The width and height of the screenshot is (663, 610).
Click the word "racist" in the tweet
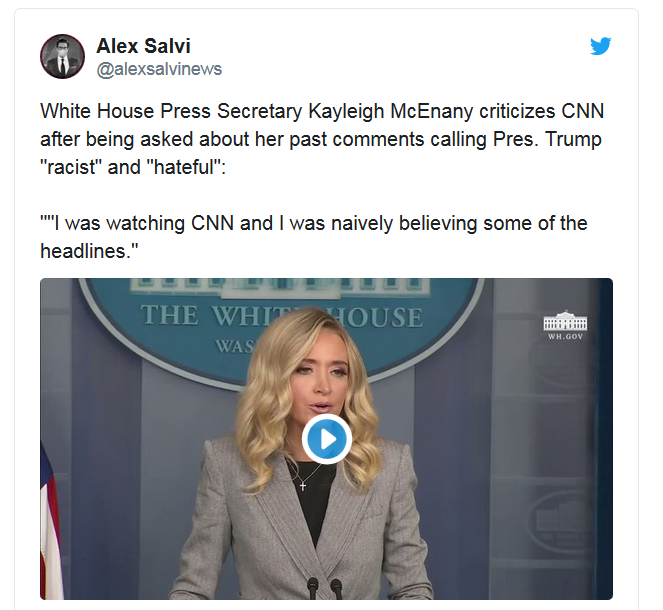[71, 167]
